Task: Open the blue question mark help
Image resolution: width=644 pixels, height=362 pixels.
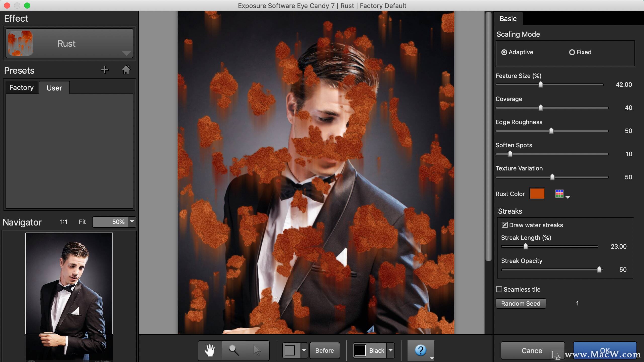Action: 420,350
